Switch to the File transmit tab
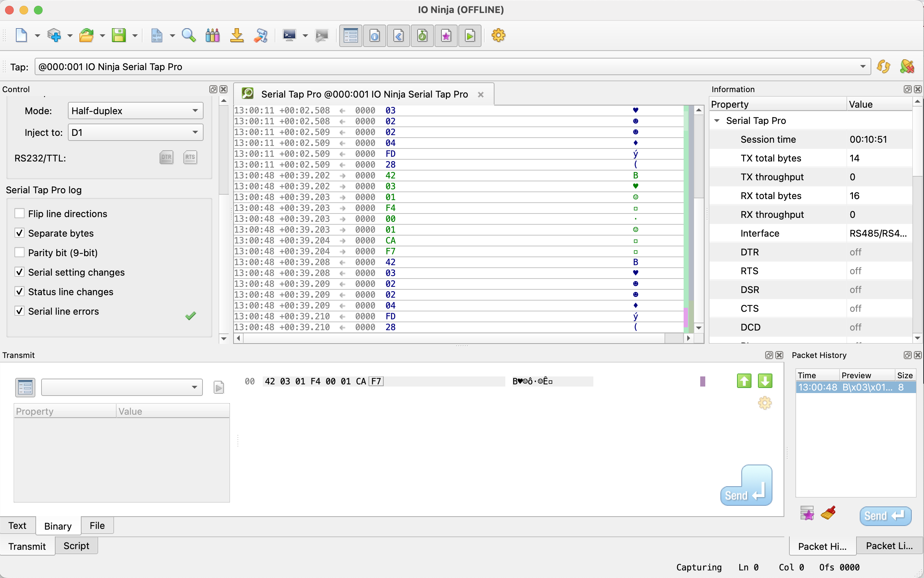This screenshot has width=924, height=578. coord(97,526)
